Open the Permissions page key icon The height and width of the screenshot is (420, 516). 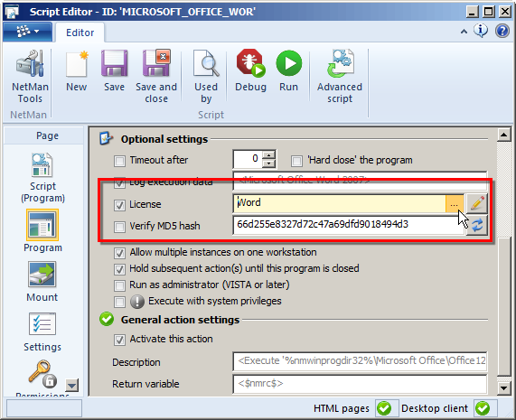(42, 374)
